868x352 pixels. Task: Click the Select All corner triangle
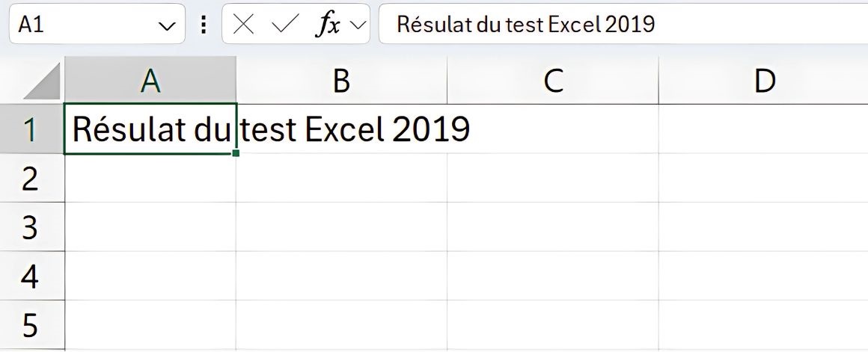[43, 82]
